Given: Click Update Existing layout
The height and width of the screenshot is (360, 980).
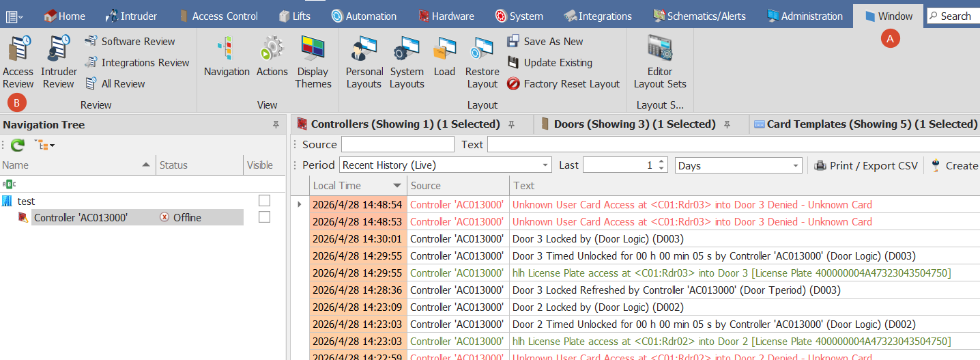Looking at the screenshot, I should point(549,63).
